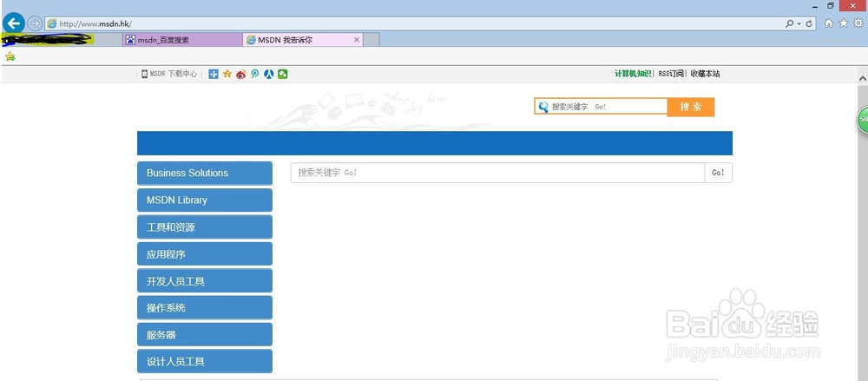Open RSS订阅 link
Screen dimensions: 868x381
coord(671,74)
